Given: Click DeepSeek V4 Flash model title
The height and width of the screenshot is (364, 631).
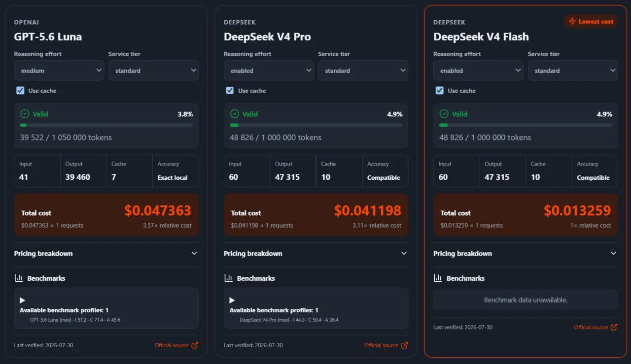Looking at the screenshot, I should click(x=481, y=37).
